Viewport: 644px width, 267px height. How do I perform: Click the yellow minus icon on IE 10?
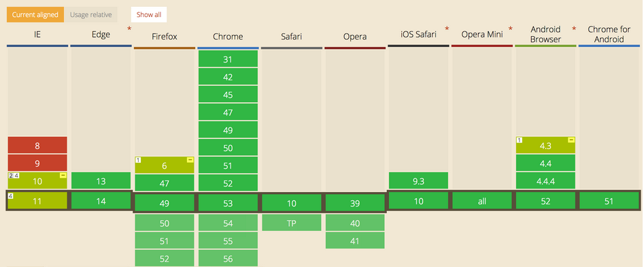(x=63, y=176)
